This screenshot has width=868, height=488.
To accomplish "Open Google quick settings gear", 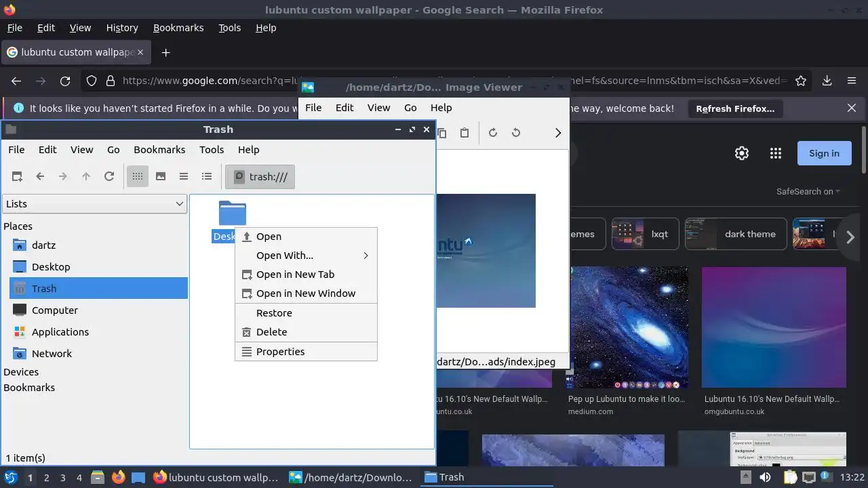I will click(x=742, y=153).
